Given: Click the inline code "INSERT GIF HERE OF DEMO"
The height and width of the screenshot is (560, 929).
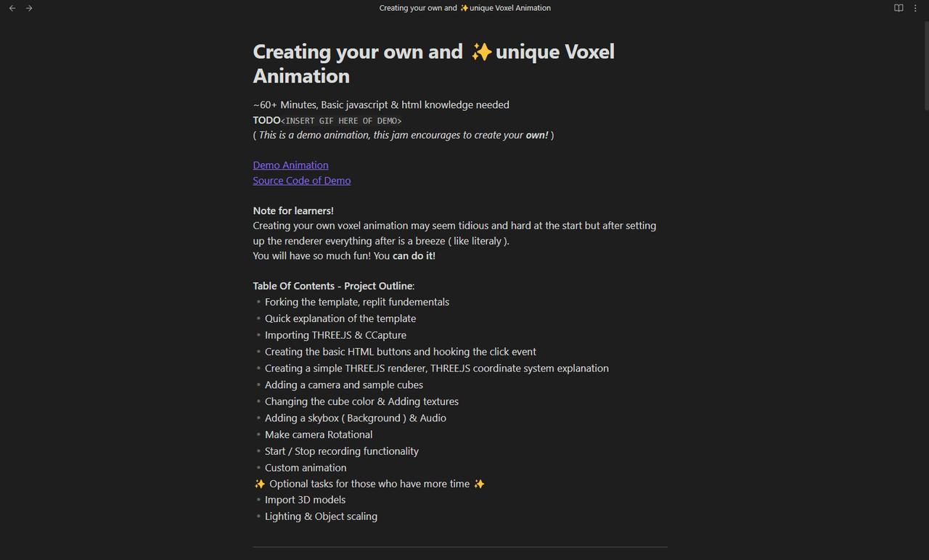Looking at the screenshot, I should [341, 121].
